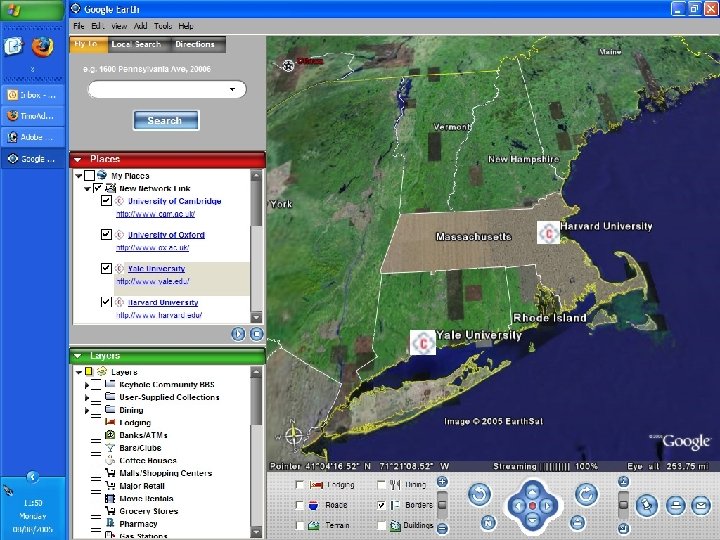Uncheck Yale University placemark checkbox
The image size is (720, 540).
point(106,268)
